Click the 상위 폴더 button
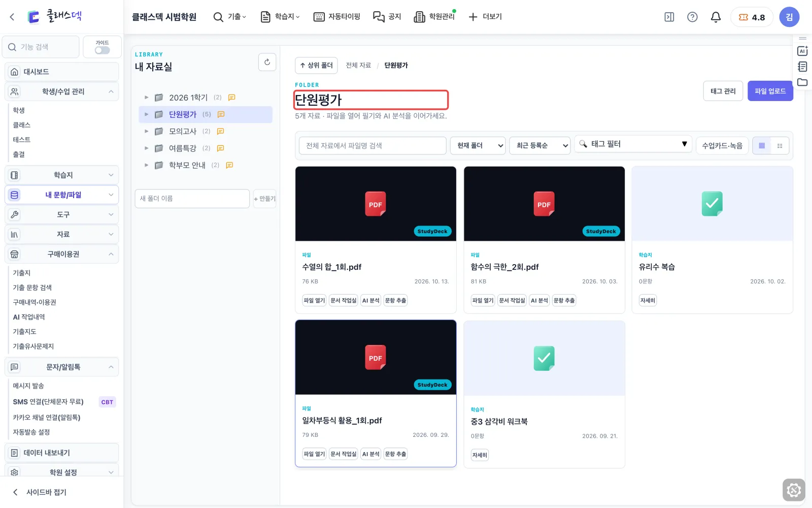This screenshot has width=812, height=508. (x=316, y=66)
